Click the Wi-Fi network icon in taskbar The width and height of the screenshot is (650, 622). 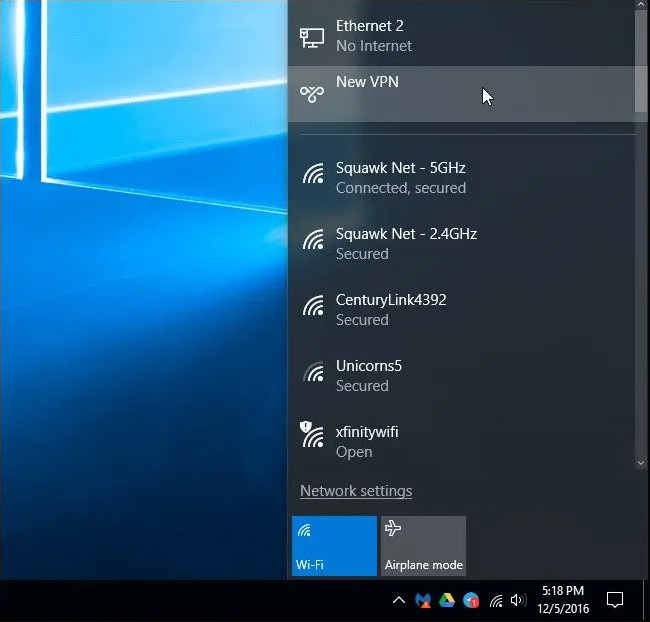tap(495, 601)
